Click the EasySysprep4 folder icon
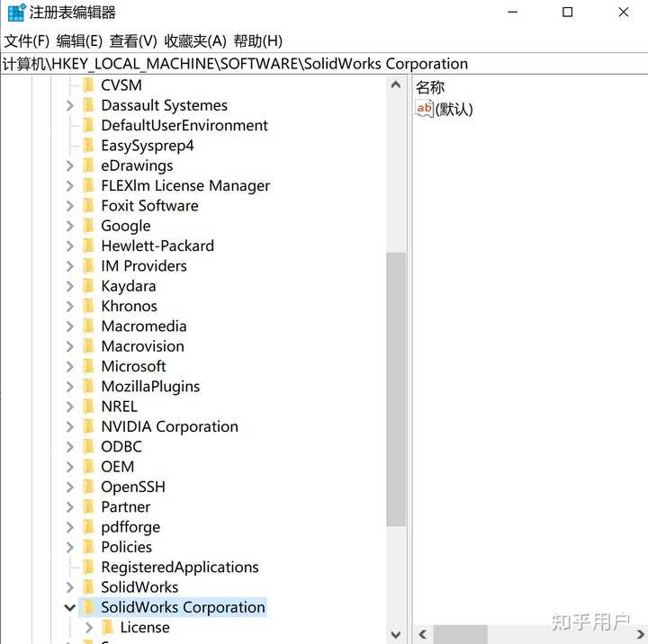This screenshot has width=648, height=644. [x=88, y=146]
